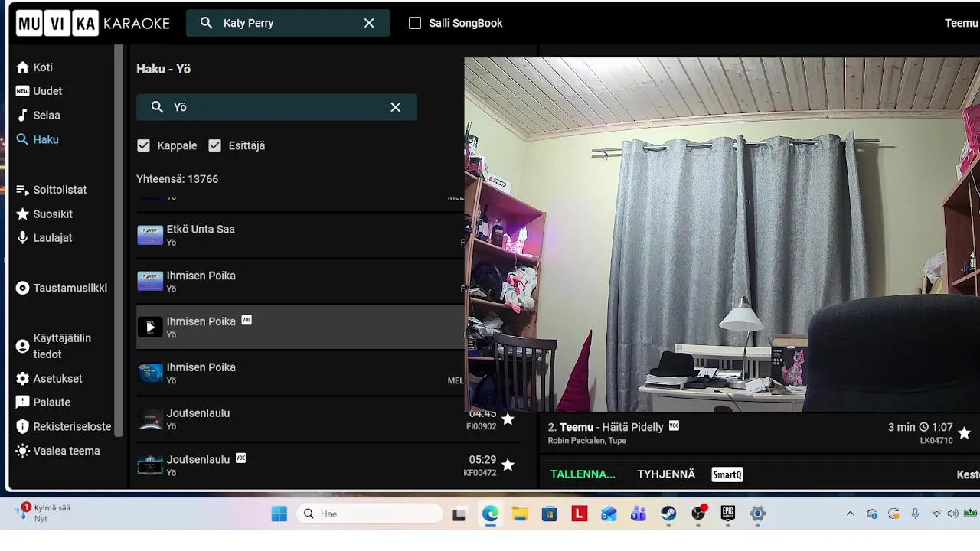Select queue item Teemu - Häitä Pidelly
The width and height of the screenshot is (980, 551).
click(x=759, y=433)
